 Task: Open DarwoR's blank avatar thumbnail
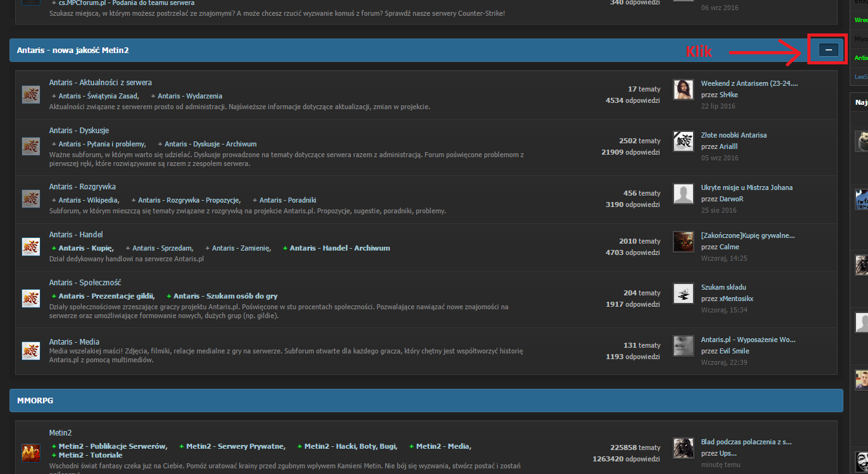click(684, 194)
